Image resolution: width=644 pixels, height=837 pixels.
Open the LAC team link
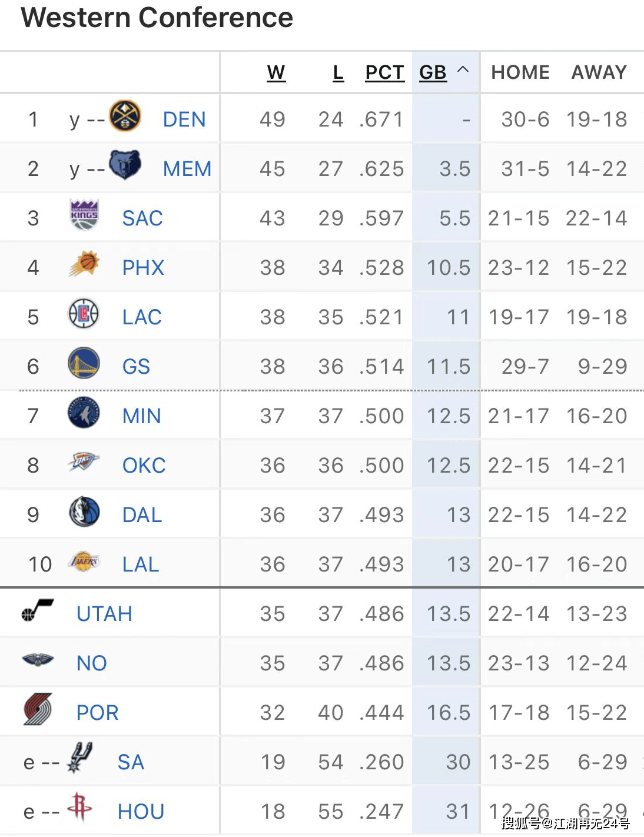(x=142, y=317)
